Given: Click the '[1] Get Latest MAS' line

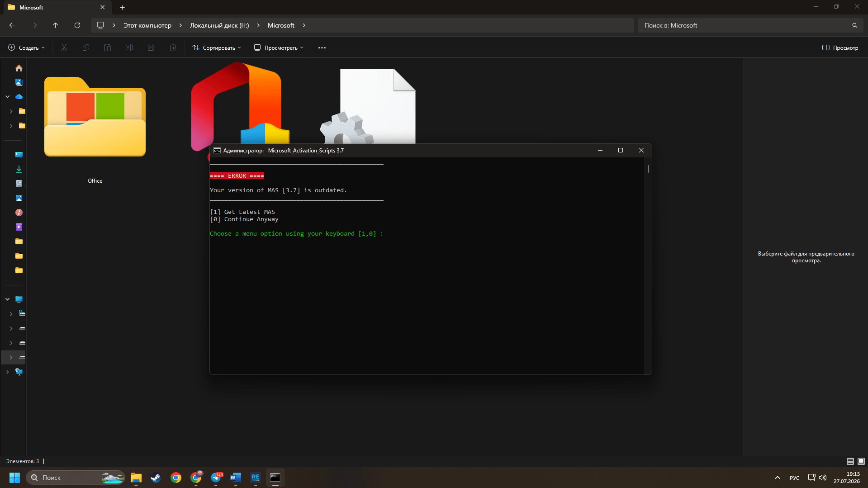Looking at the screenshot, I should (x=242, y=212).
